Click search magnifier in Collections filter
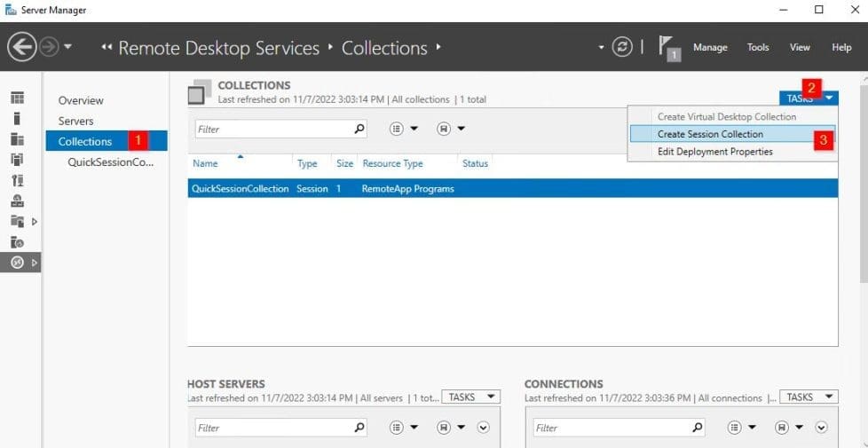This screenshot has width=868, height=448. tap(359, 129)
